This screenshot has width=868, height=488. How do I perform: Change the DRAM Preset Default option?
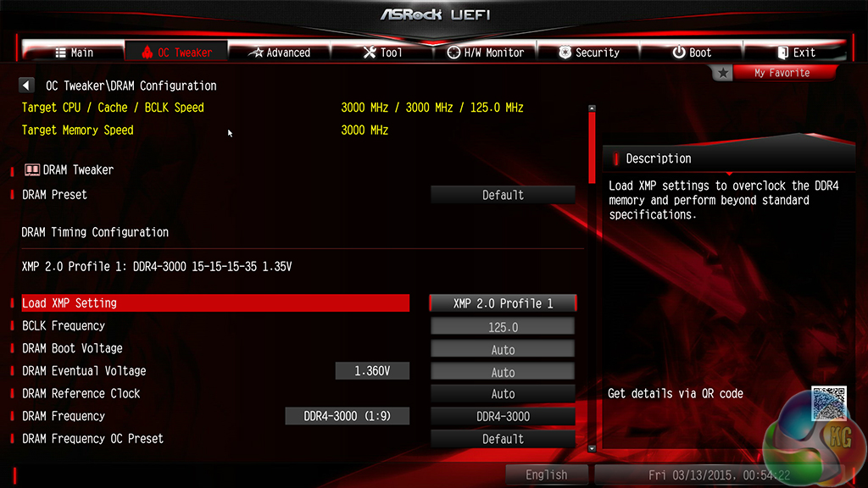[x=503, y=195]
